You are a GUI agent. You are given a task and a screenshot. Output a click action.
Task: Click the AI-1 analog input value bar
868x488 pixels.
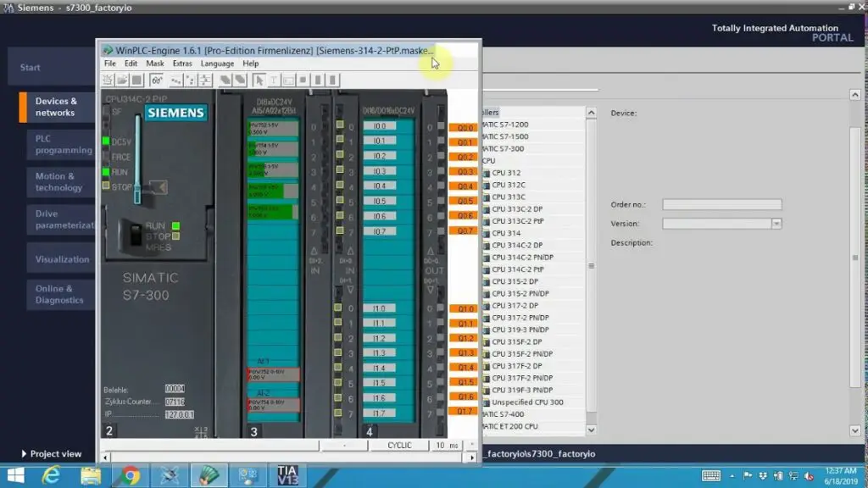tap(273, 374)
